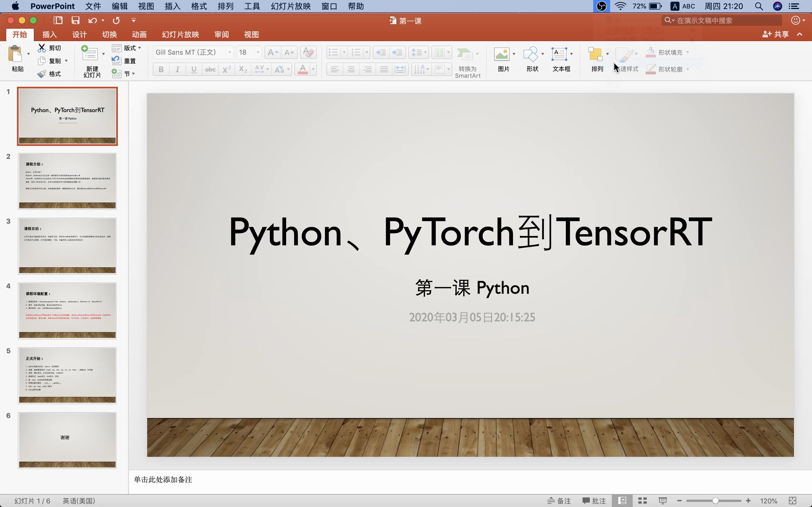Switch to slide sorter view icon
Viewport: 812px width, 507px height.
[642, 501]
